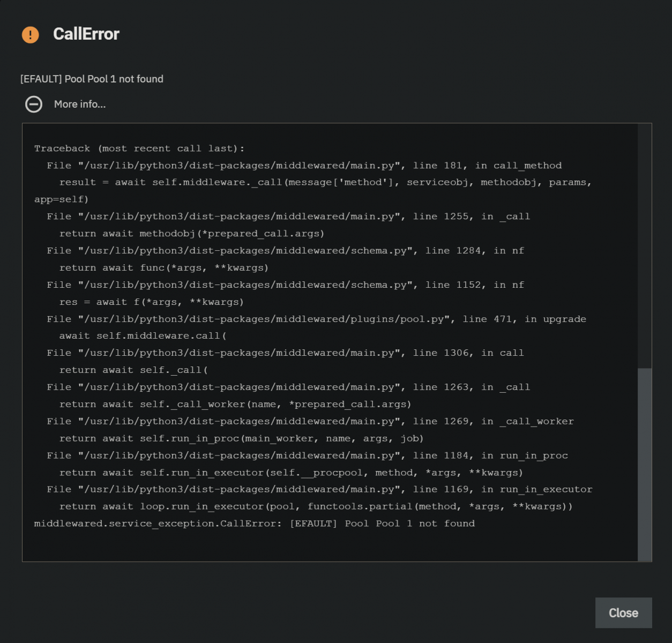Click the scrollbar track above the thumb
The width and height of the screenshot is (672, 643).
point(645,246)
